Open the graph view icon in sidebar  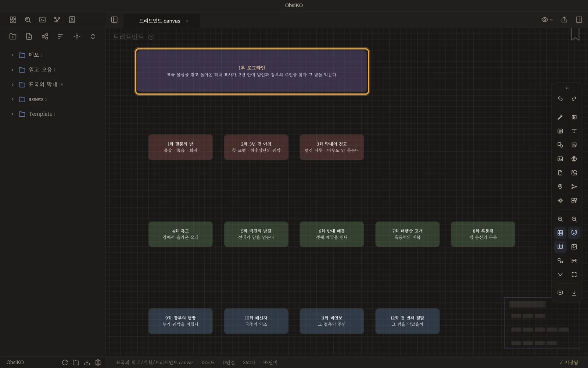click(x=57, y=20)
